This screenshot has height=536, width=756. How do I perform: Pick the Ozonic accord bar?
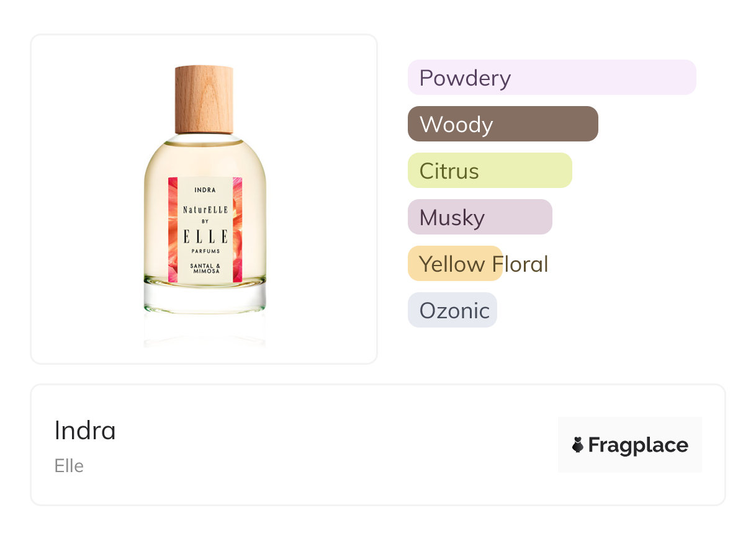tap(452, 310)
